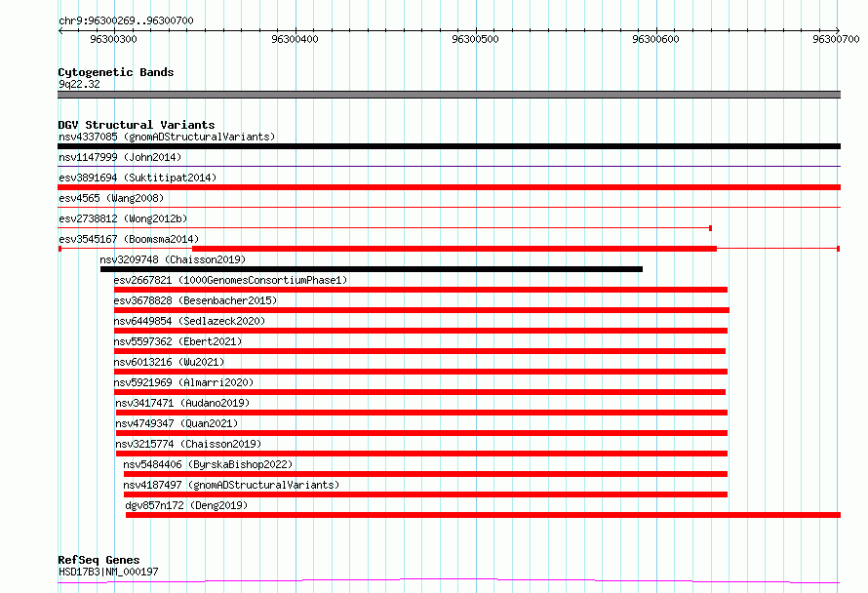868x593 pixels.
Task: Click the black nsv4337085 variant bar
Action: click(x=449, y=146)
